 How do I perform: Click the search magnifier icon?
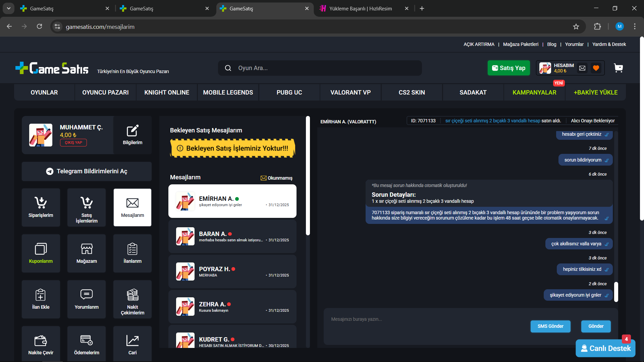(x=228, y=68)
